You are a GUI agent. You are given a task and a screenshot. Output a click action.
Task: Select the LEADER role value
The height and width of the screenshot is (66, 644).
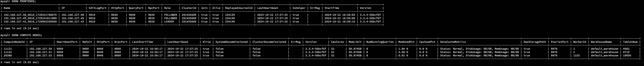click(171, 22)
